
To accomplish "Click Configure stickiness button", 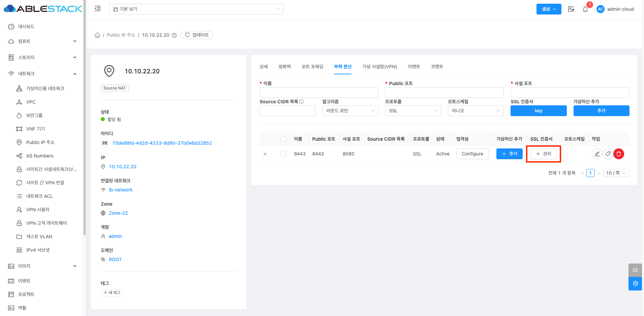I will 472,154.
